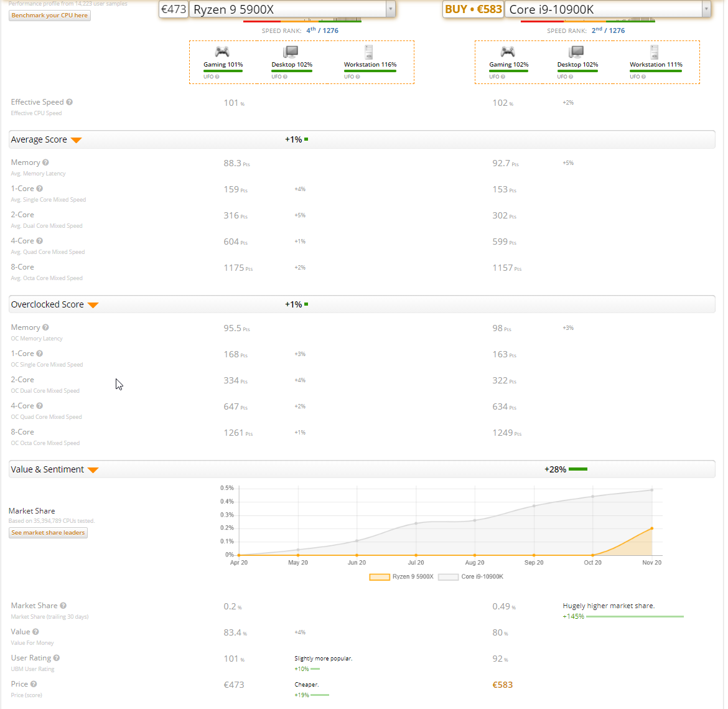
Task: Click the Overclocked 1-Core help icon
Action: [x=39, y=353]
